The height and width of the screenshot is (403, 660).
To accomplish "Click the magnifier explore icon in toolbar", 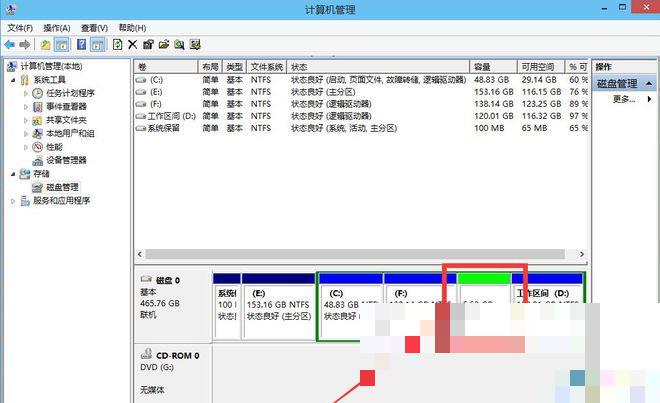I will coord(179,44).
